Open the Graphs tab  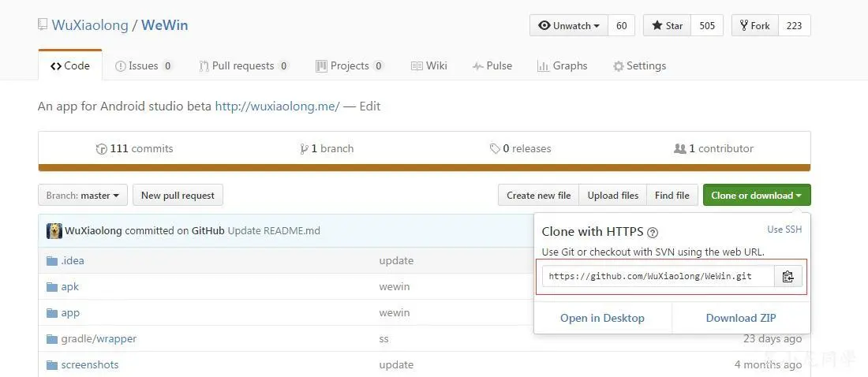coord(563,65)
